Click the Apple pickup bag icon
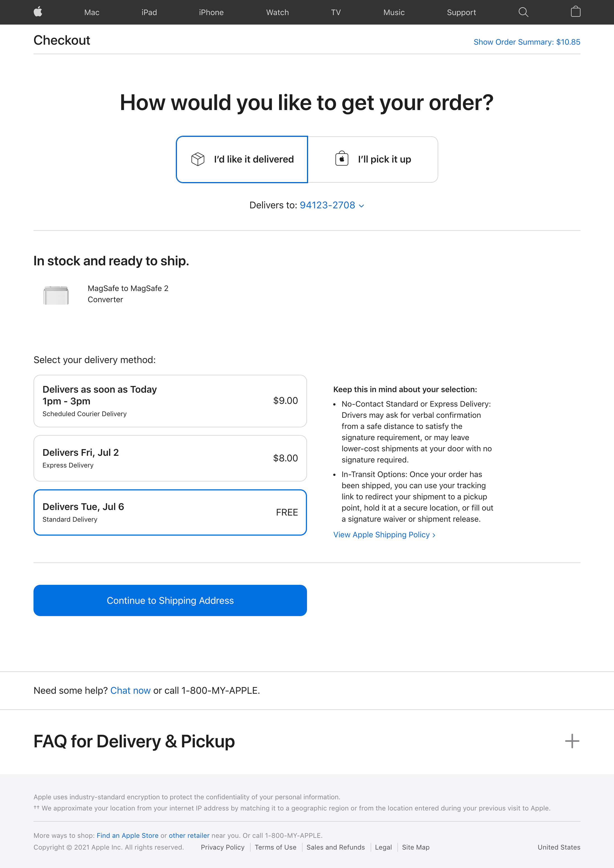Screen dimensions: 614x868 click(342, 159)
